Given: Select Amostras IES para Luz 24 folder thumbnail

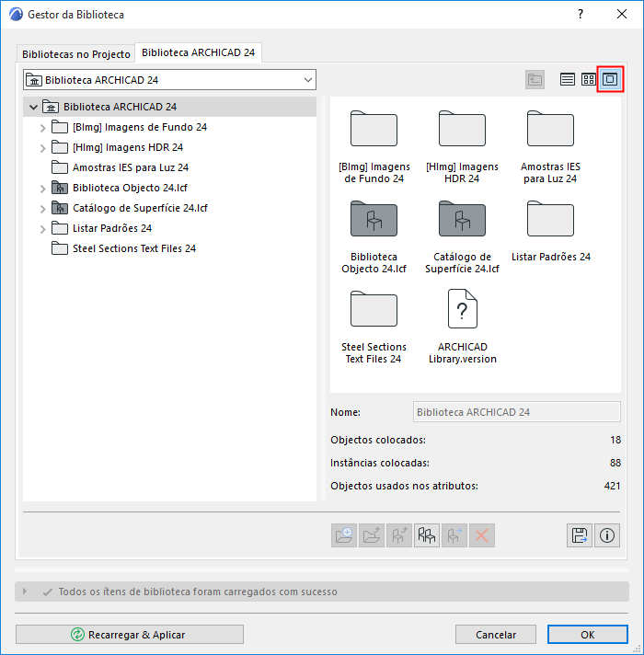Looking at the screenshot, I should (550, 129).
